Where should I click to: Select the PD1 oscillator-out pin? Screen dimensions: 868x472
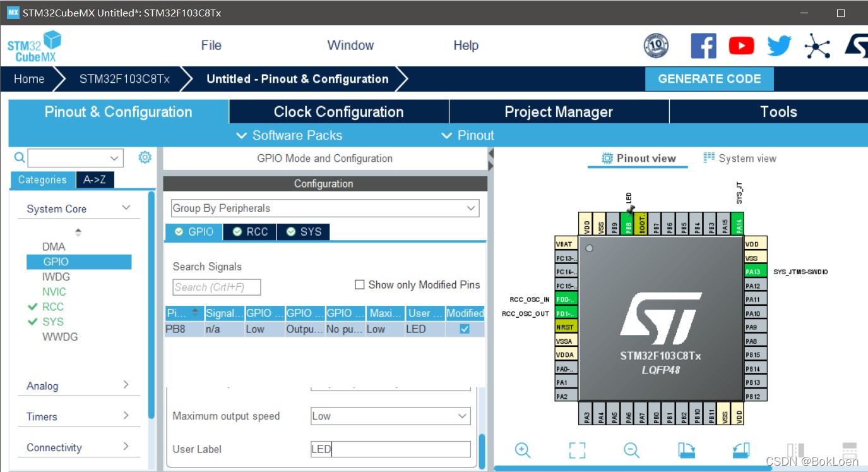point(566,313)
